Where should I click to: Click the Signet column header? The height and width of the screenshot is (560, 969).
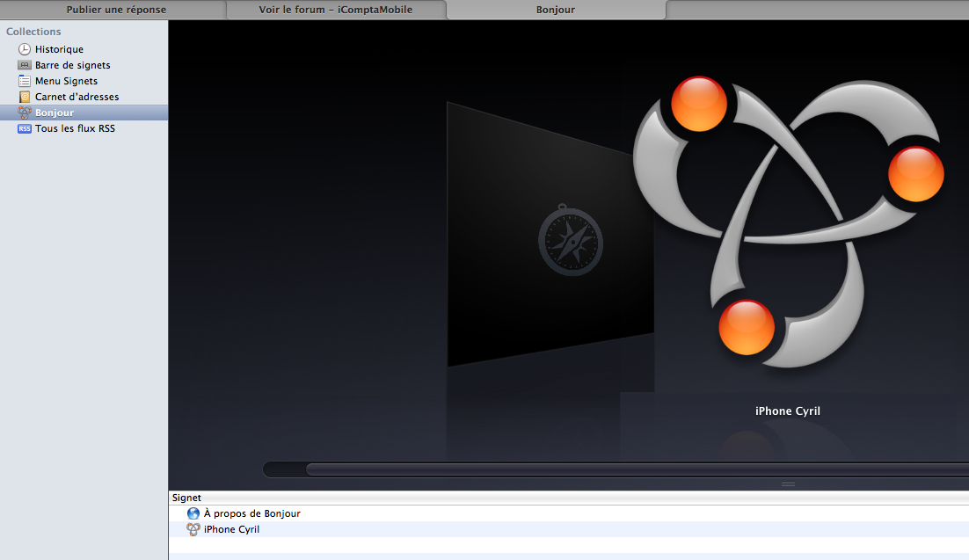coord(569,498)
